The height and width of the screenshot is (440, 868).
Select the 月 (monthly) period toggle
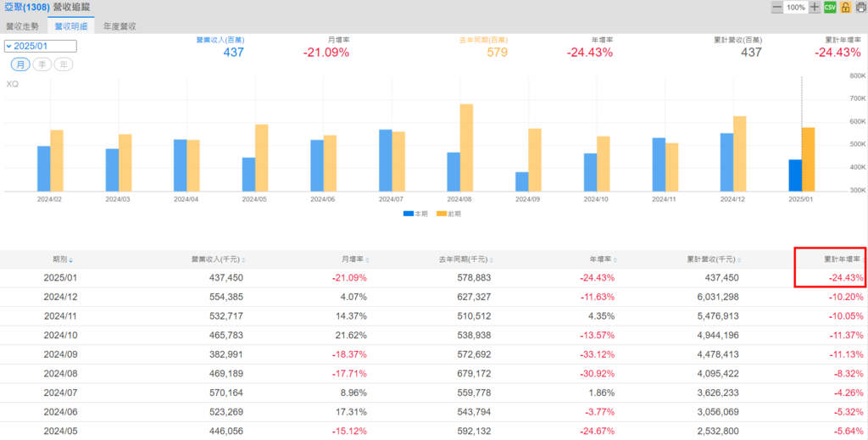[20, 64]
